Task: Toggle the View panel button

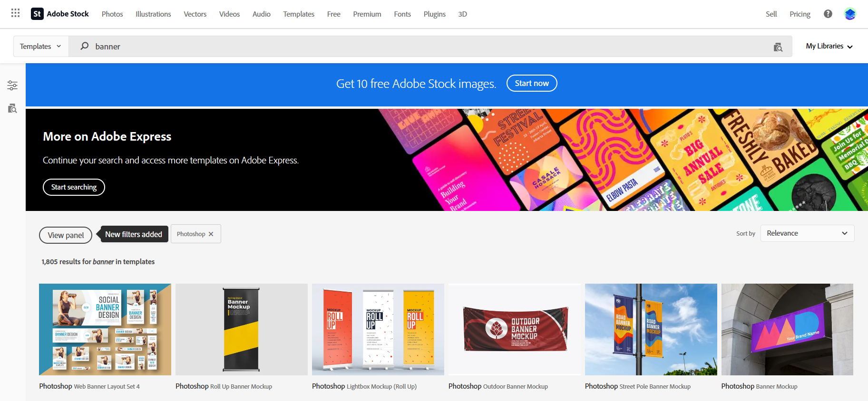Action: [66, 235]
